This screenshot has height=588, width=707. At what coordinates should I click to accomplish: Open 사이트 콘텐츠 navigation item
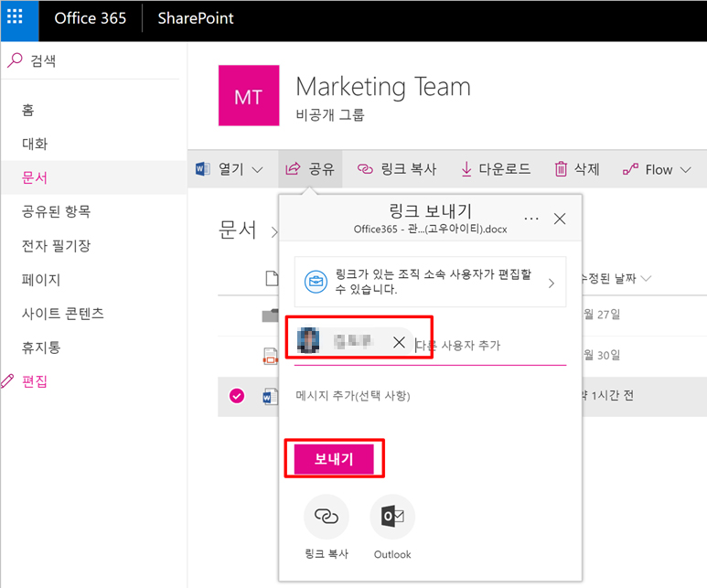63,313
